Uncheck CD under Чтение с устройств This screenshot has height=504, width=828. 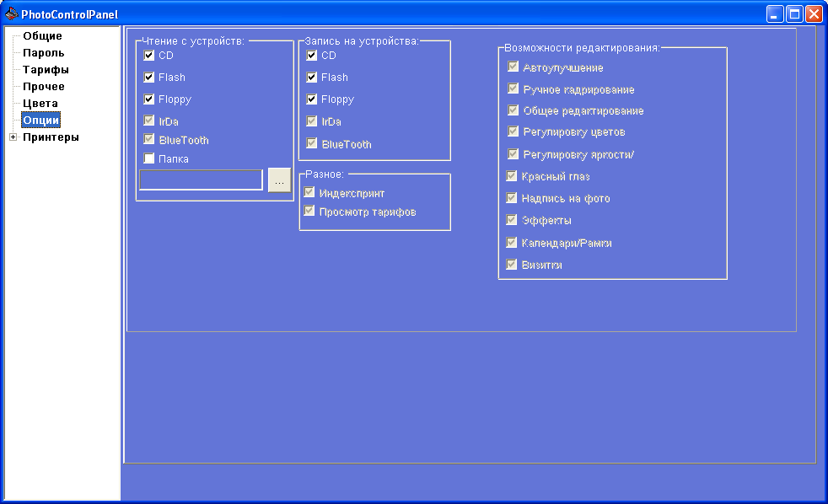[x=149, y=55]
